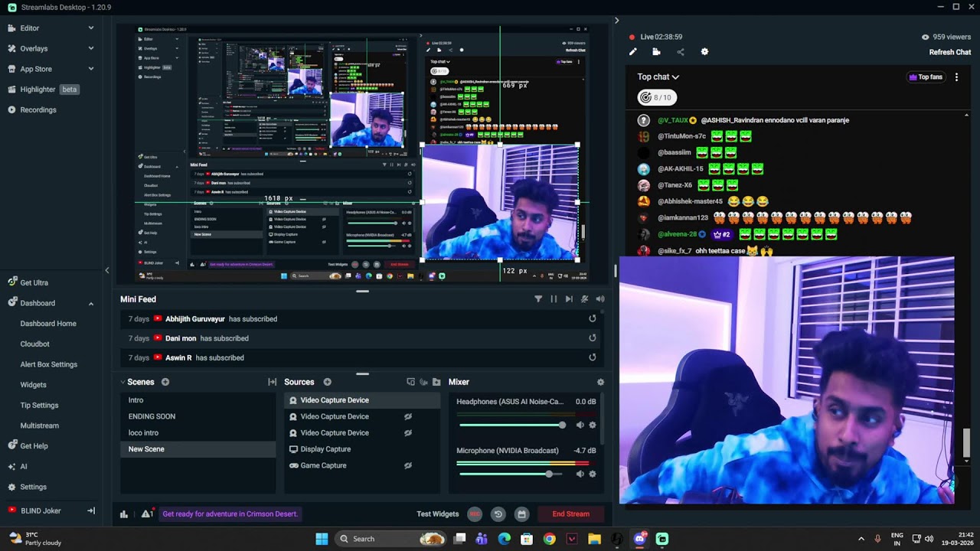
Task: Open File Explorer from the taskbar
Action: coord(594,539)
